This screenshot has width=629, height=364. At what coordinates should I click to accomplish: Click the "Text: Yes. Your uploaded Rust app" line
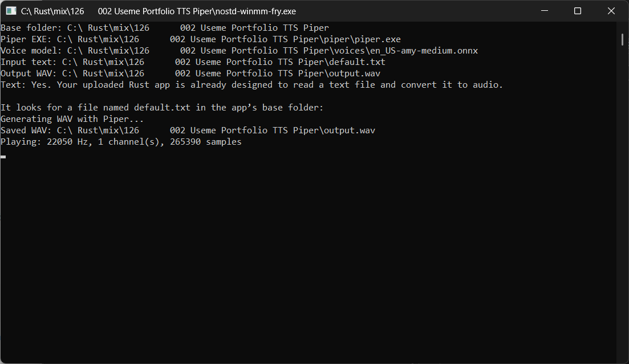click(251, 85)
